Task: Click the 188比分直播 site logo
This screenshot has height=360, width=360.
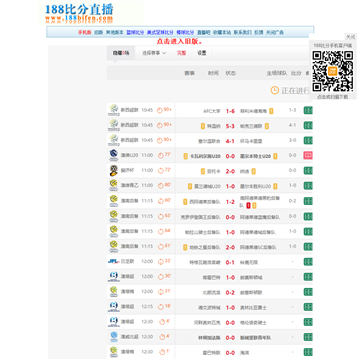Action: click(79, 13)
